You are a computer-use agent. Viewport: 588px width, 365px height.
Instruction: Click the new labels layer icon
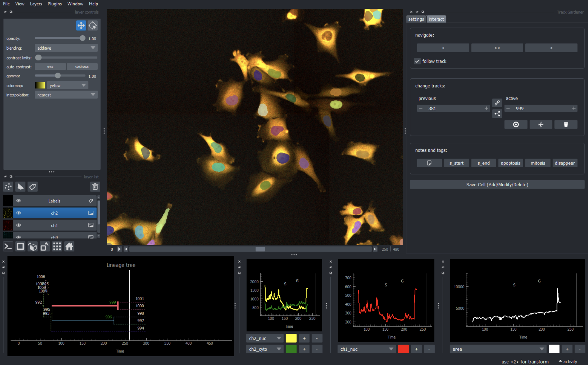(x=33, y=187)
